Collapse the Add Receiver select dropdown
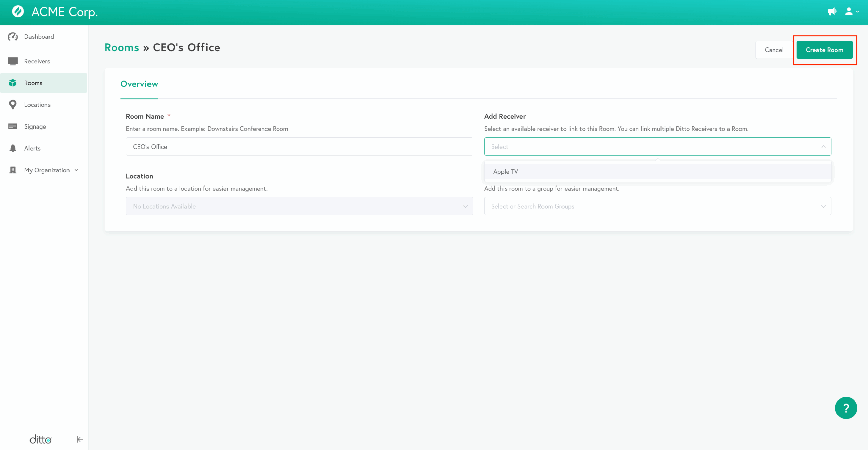Screen dimensions: 868x450 823,146
